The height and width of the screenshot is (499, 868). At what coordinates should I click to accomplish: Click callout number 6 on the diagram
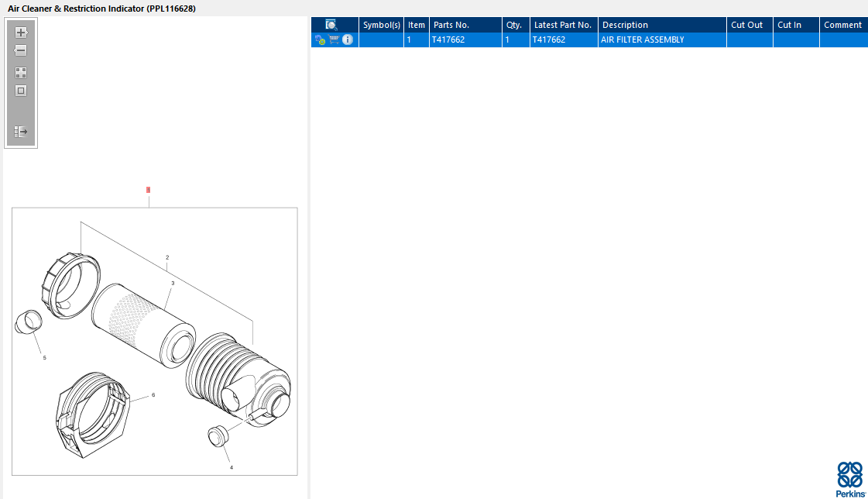(153, 395)
